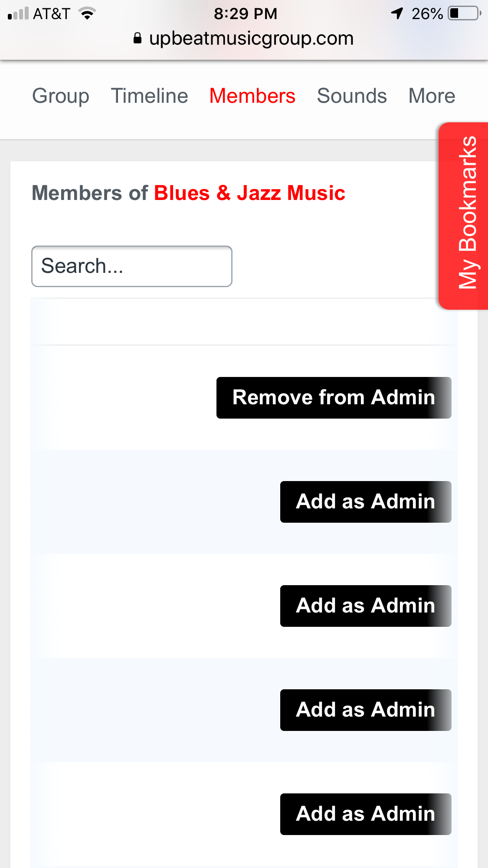This screenshot has height=868, width=488.
Task: Go to the Sounds tab
Action: tap(352, 96)
